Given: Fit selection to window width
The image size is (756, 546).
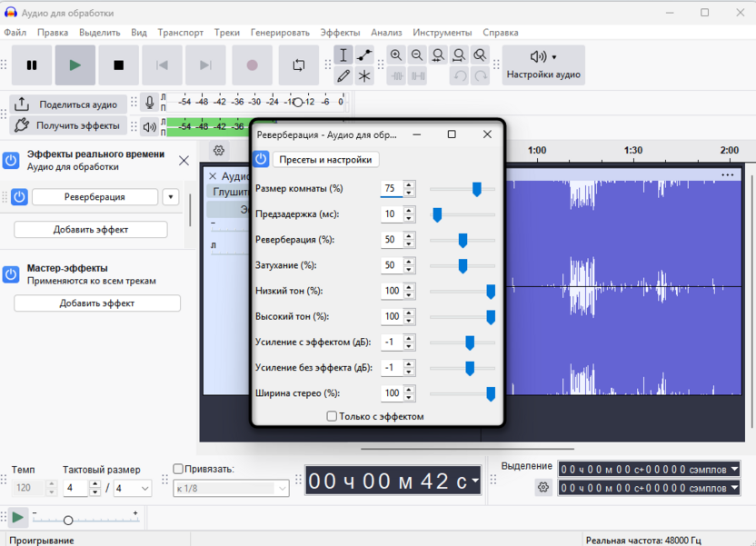Looking at the screenshot, I should tap(438, 55).
